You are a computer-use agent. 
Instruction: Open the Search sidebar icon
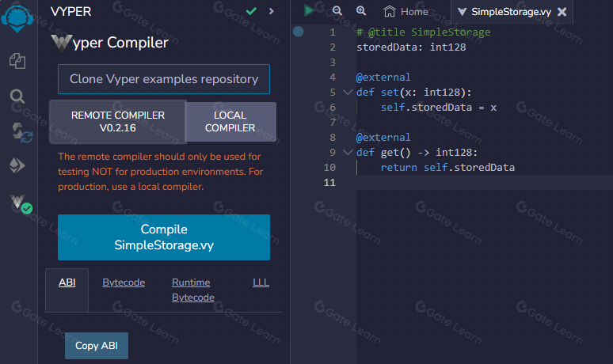click(18, 97)
